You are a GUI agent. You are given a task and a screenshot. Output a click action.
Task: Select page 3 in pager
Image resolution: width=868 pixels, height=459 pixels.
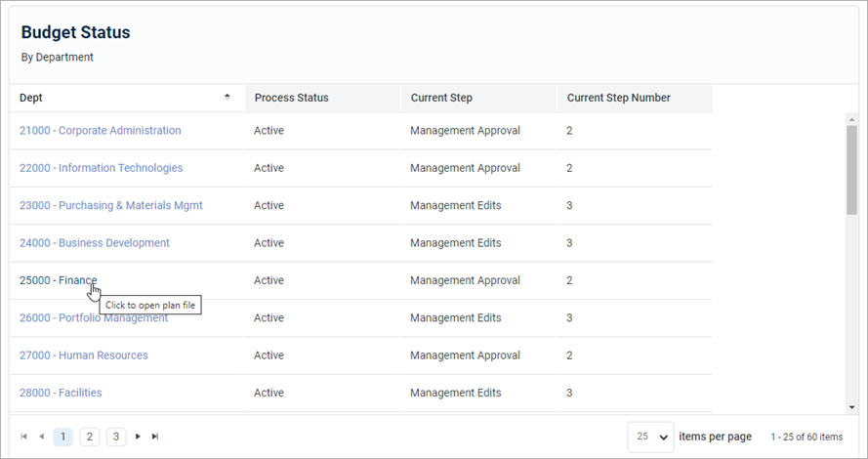click(115, 437)
